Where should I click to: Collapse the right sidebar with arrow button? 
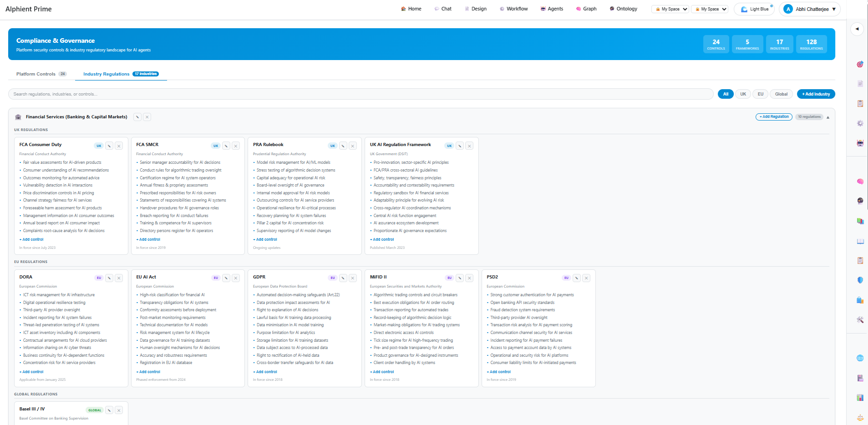point(857,29)
